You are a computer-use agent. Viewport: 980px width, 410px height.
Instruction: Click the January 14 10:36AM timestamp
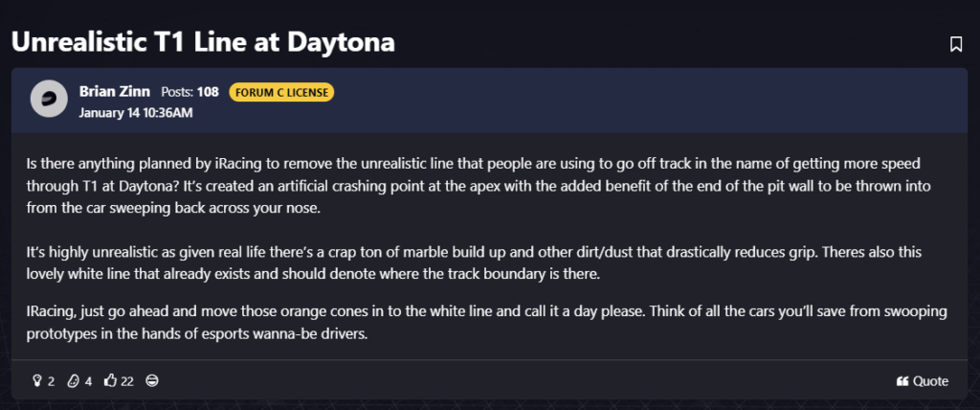click(136, 113)
